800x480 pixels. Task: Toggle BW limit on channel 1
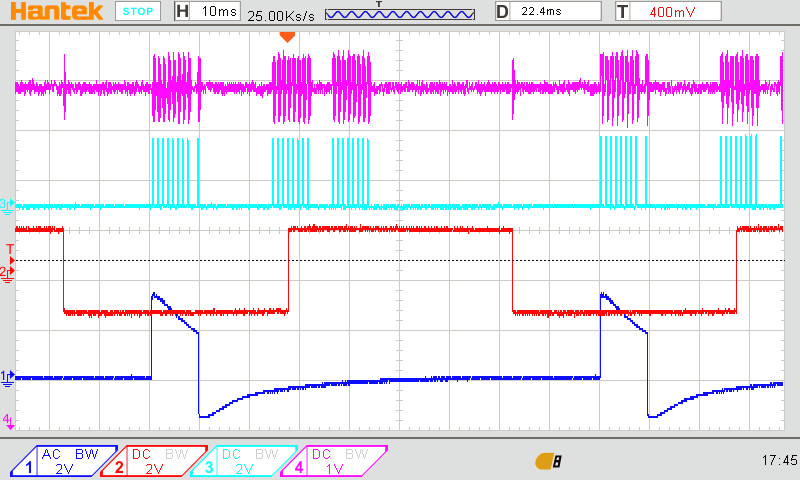(x=87, y=454)
